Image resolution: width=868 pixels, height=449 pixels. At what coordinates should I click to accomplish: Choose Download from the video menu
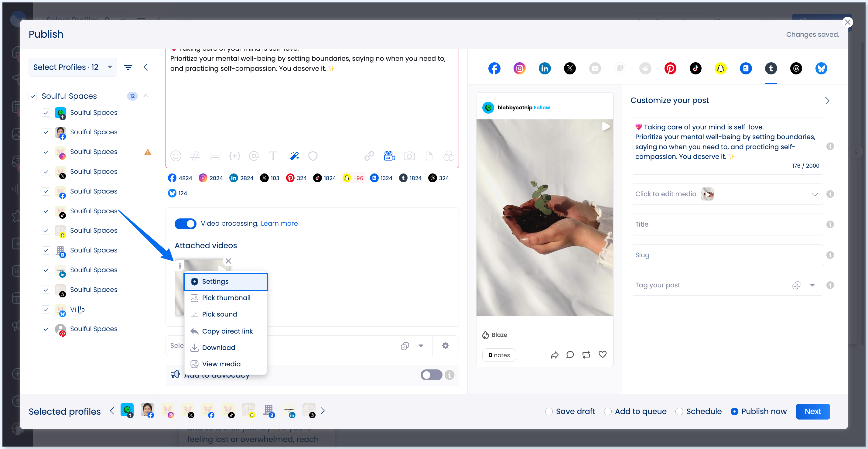pyautogui.click(x=225, y=348)
